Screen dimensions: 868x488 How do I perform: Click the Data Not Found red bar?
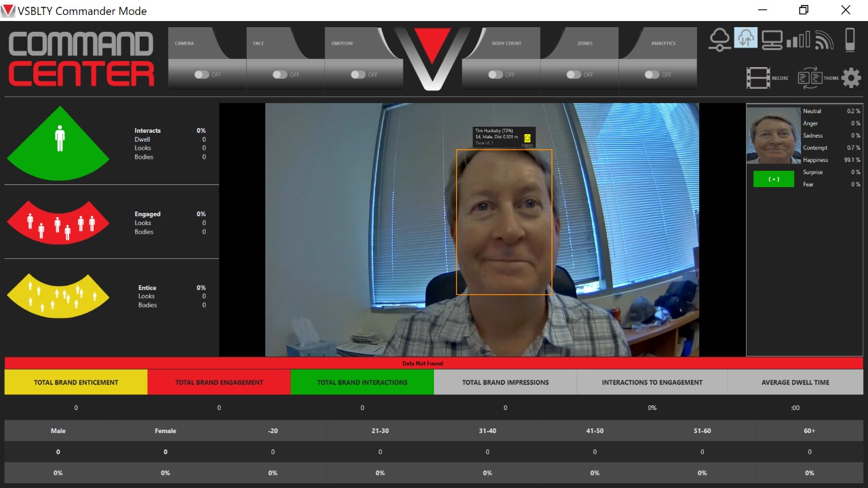tap(433, 363)
